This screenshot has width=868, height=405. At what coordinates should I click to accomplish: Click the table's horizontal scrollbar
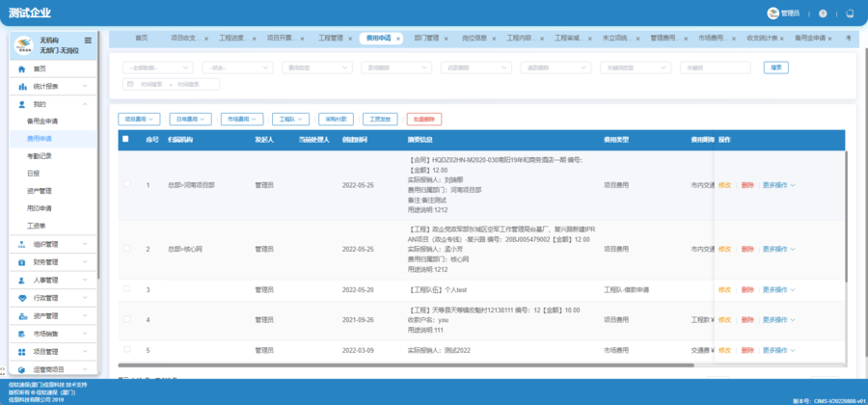click(x=406, y=365)
